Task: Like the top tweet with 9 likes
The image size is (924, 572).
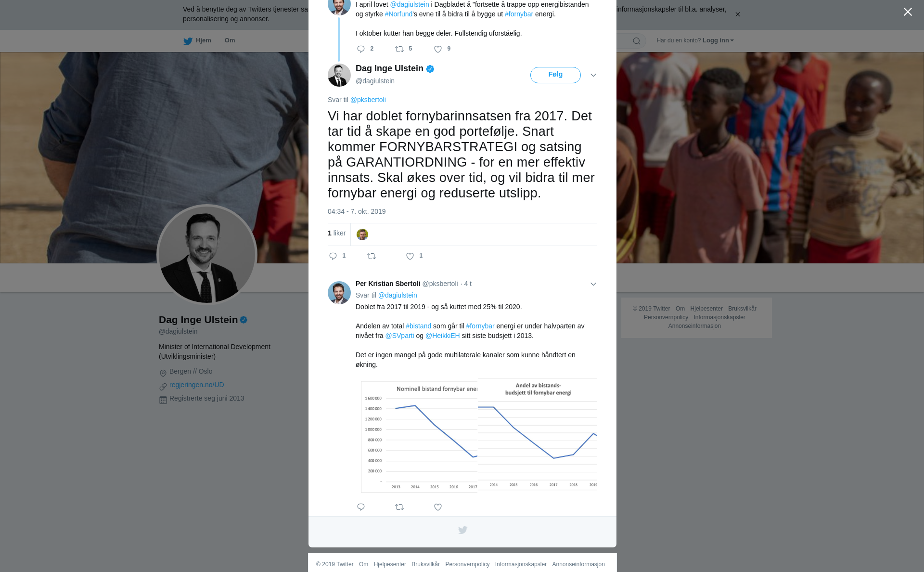Action: [438, 49]
